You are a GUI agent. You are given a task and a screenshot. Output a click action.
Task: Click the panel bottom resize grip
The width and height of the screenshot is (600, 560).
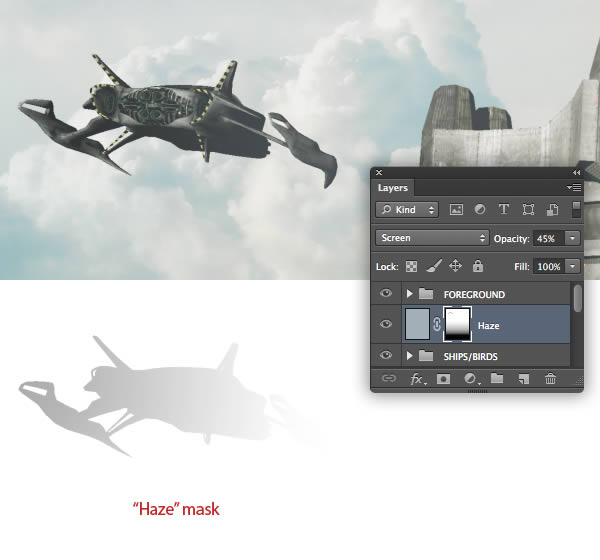click(477, 391)
